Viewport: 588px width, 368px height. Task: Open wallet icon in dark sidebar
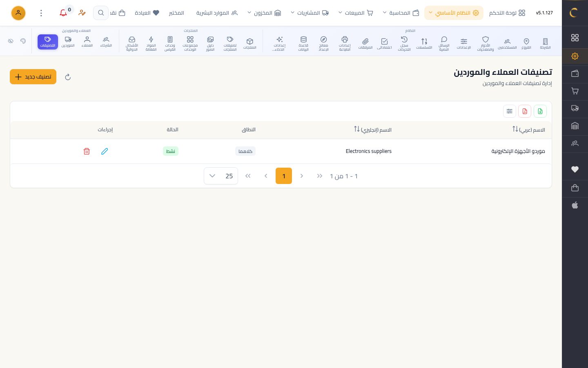[575, 74]
